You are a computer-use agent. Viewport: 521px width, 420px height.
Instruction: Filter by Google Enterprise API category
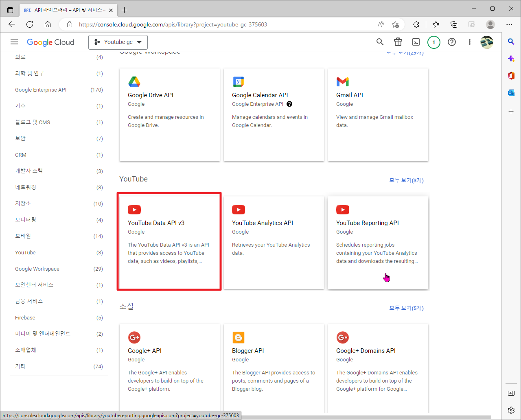point(59,90)
